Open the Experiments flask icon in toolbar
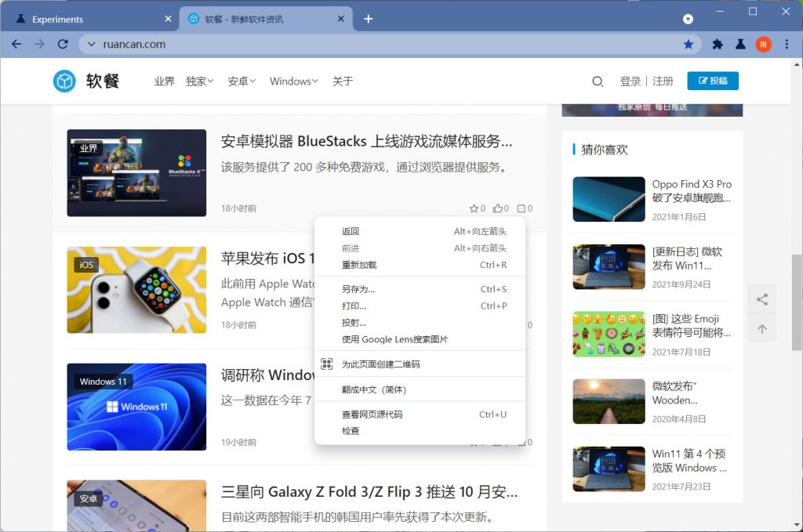Image resolution: width=803 pixels, height=532 pixels. click(x=740, y=45)
